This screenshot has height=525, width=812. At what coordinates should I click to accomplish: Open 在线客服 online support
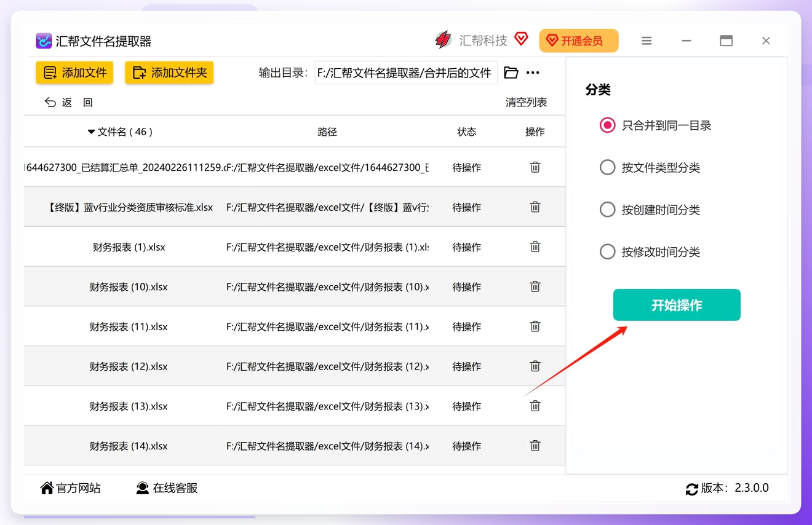click(x=167, y=488)
